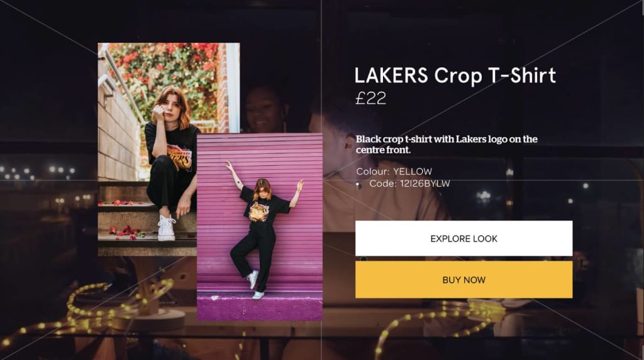This screenshot has height=360, width=644.
Task: Select the LAKERS Crop T-Shirt title
Action: coord(455,75)
